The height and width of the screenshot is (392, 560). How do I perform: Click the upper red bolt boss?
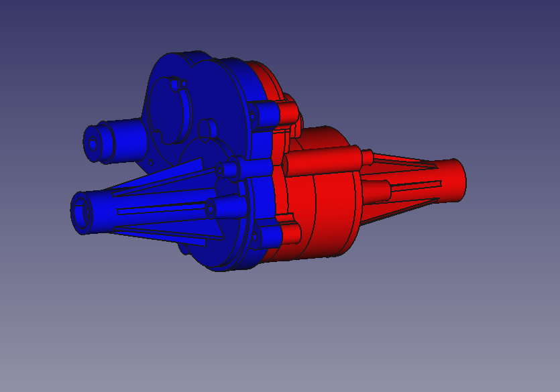[288, 109]
